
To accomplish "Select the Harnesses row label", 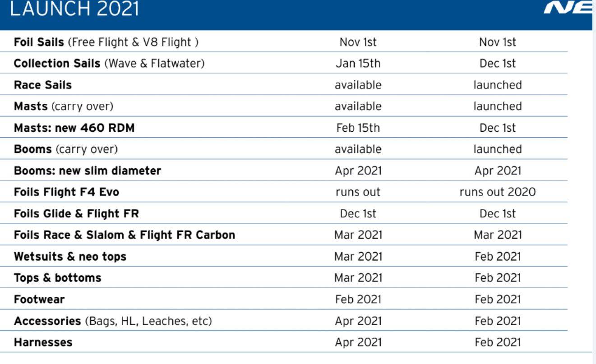I will (43, 342).
